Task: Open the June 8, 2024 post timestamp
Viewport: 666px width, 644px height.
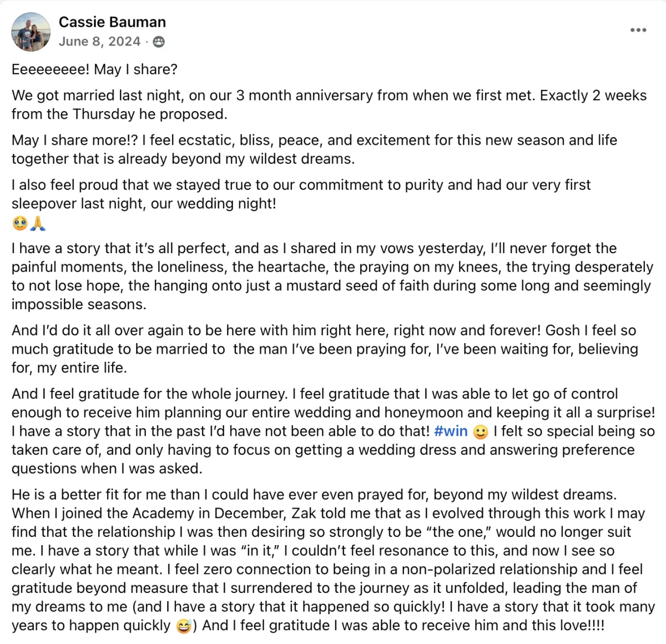Action: pyautogui.click(x=99, y=42)
